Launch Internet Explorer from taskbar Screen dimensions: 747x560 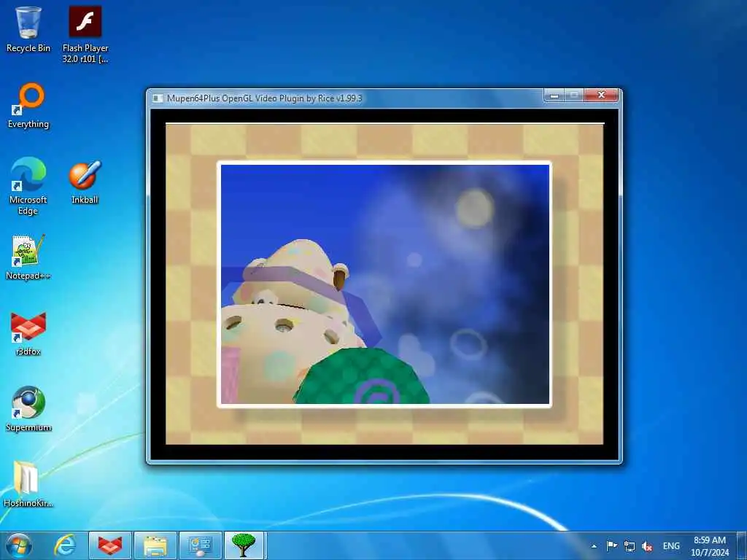pos(64,545)
